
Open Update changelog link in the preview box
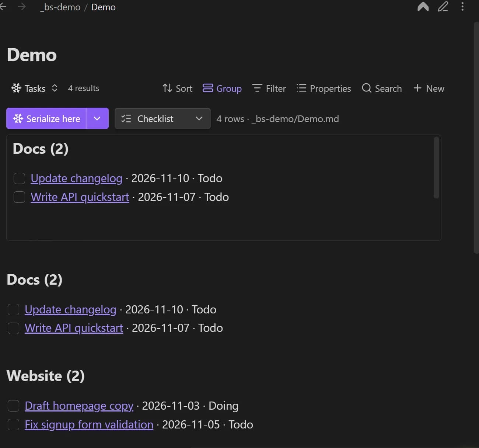(x=77, y=178)
